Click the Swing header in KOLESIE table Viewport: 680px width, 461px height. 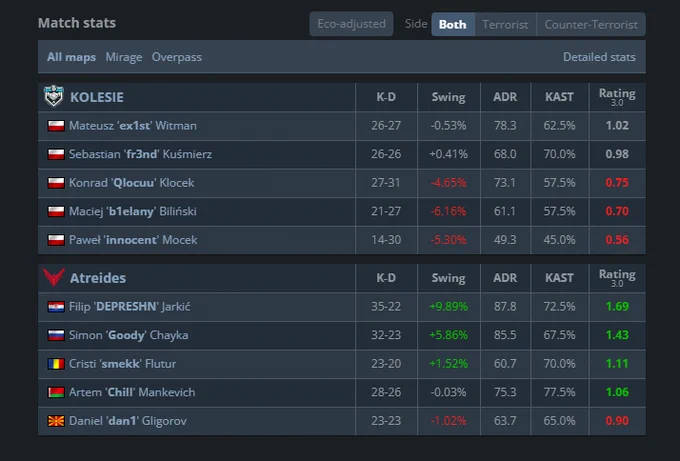[448, 97]
